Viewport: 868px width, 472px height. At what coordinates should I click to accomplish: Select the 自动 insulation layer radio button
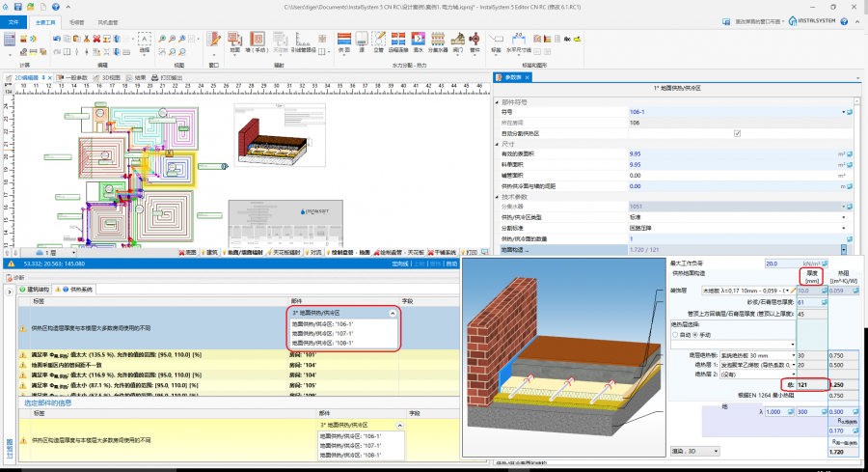[675, 334]
